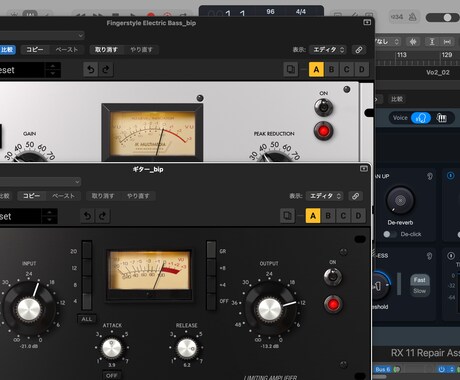Screen dimensions: 460x380
Task: Select preset slot B in ギター_bip plugin
Action: pyautogui.click(x=328, y=216)
